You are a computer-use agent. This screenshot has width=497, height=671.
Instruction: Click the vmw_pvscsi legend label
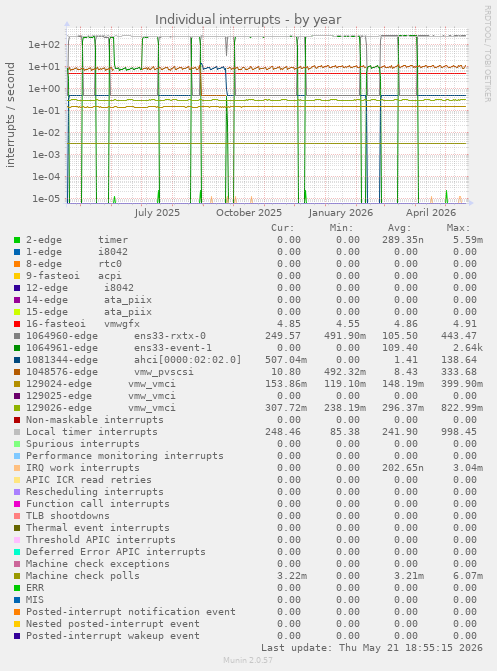110,372
